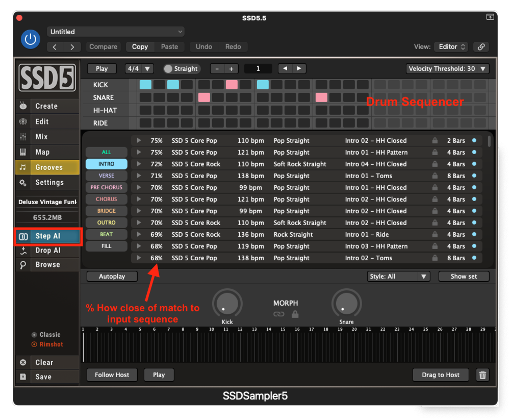Open the Browse magnifier icon
This screenshot has width=510, height=420.
23,265
